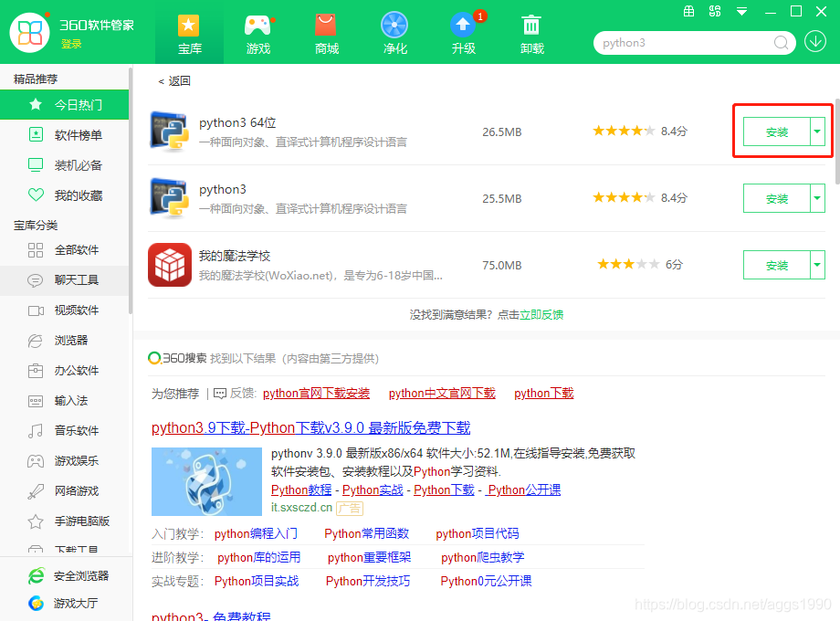Select 全部软件 category
This screenshot has width=840, height=621.
[64, 250]
